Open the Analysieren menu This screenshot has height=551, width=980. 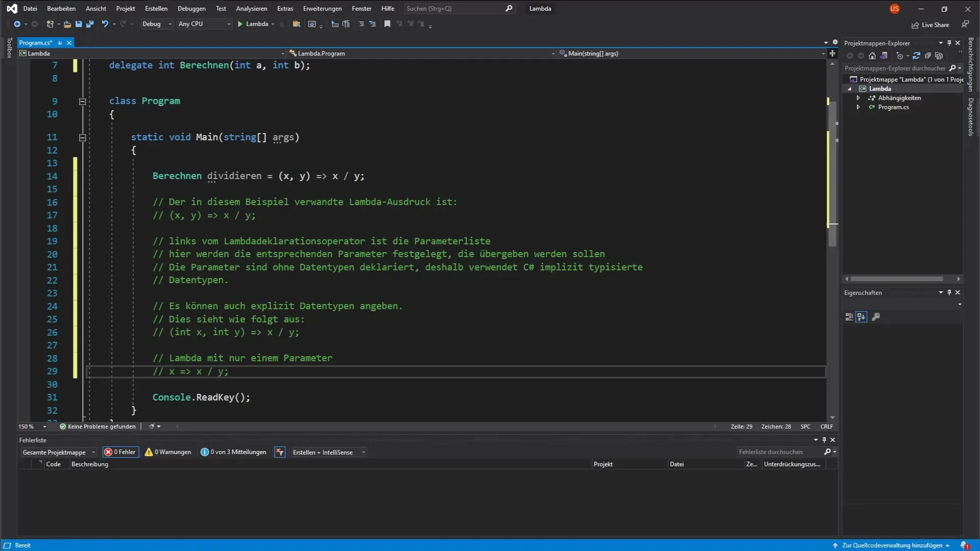tap(251, 9)
